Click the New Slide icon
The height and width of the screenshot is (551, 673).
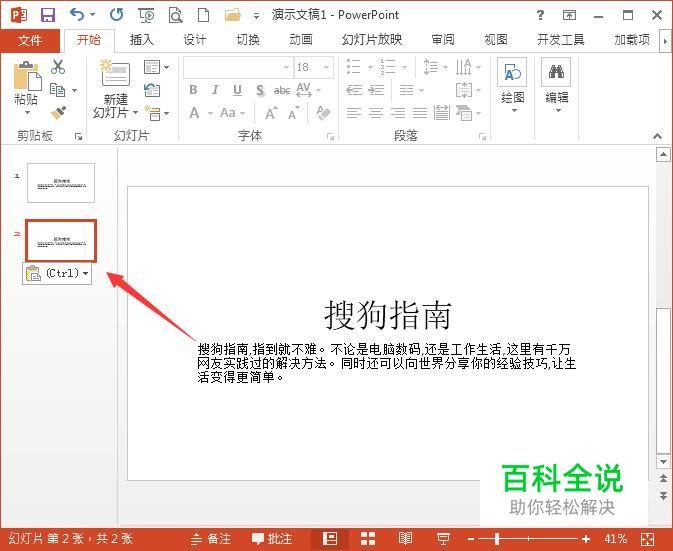point(115,73)
